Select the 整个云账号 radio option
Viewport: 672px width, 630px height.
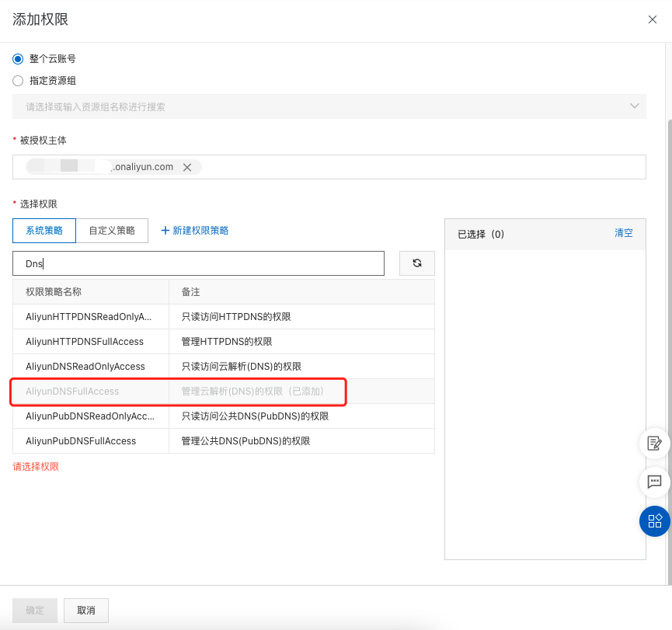pyautogui.click(x=18, y=59)
